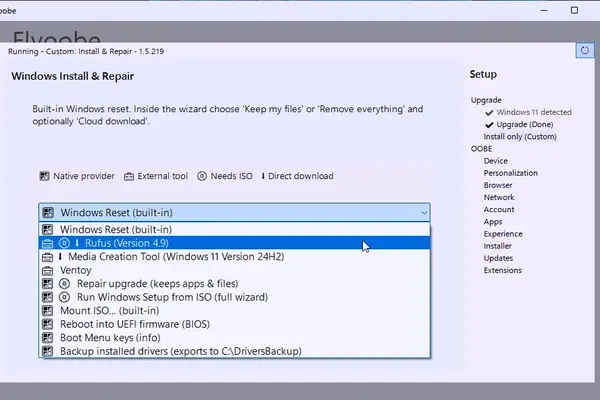The width and height of the screenshot is (600, 400).
Task: Choose Run Windows Setup from ISO
Action: [x=235, y=297]
